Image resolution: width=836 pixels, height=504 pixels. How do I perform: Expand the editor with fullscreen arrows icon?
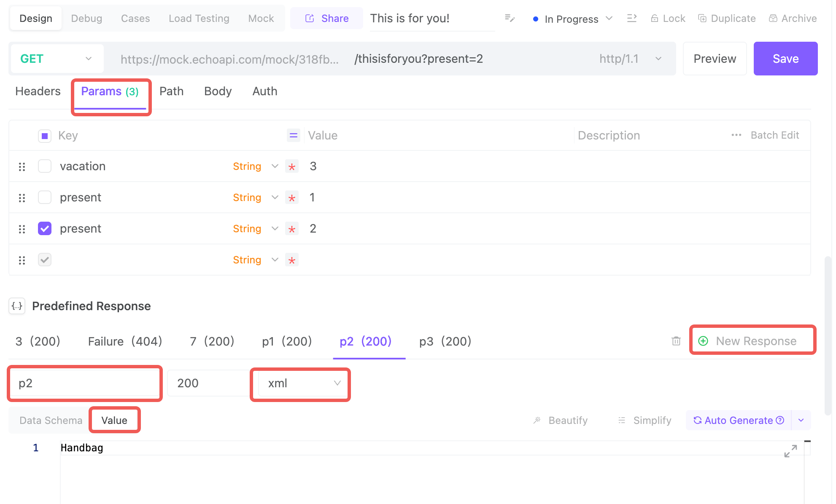(x=790, y=451)
